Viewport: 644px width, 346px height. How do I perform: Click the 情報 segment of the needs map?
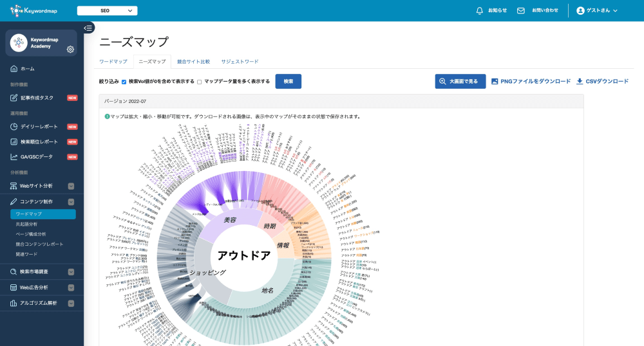coord(283,245)
